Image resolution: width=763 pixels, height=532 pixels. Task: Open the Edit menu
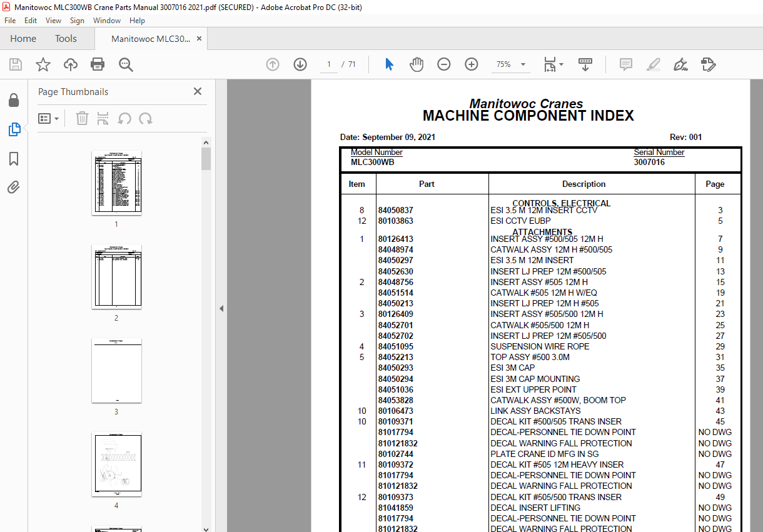(31, 21)
